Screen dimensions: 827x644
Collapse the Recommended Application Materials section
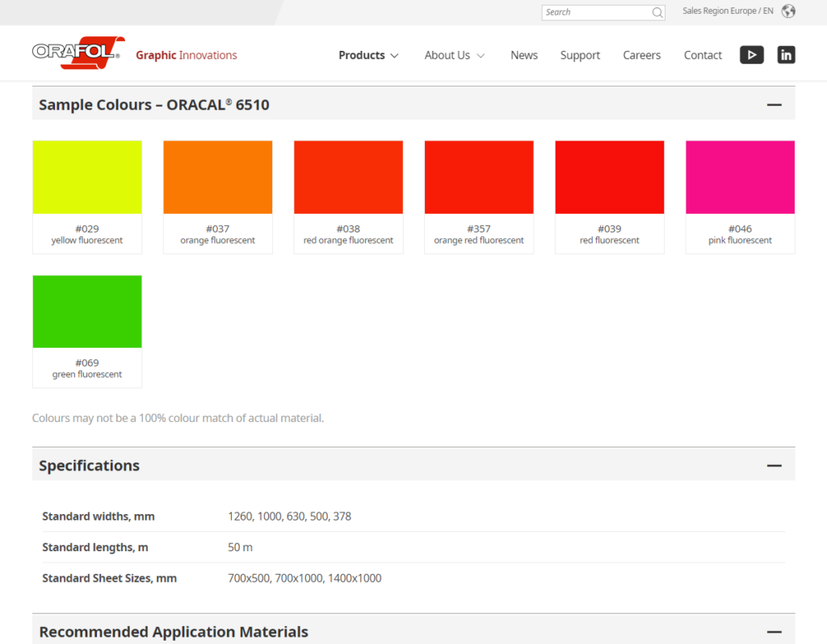coord(774,632)
